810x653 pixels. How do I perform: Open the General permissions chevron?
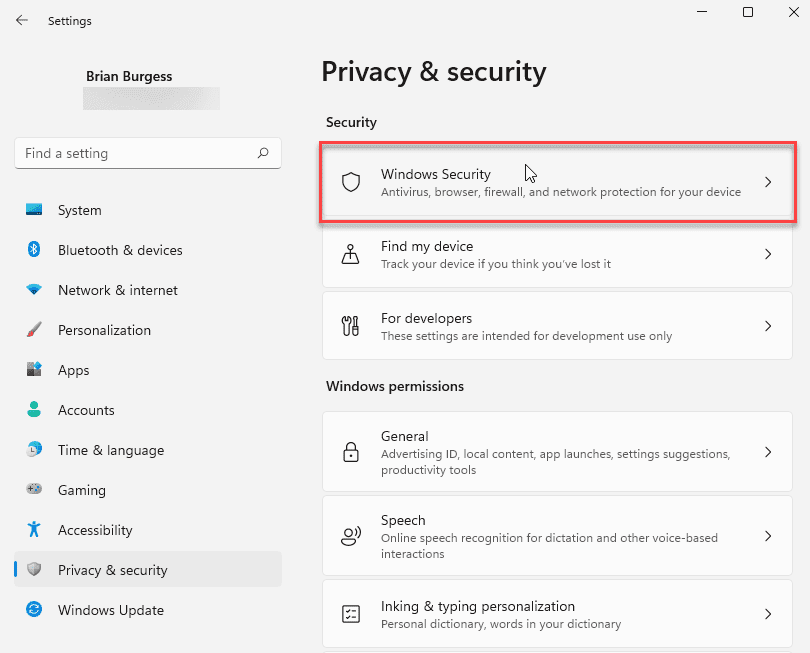(x=768, y=452)
